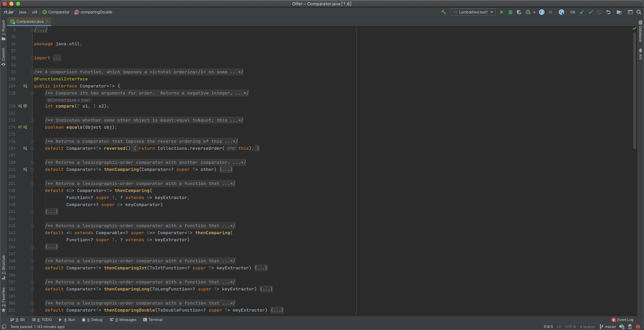Viewport: 644px width, 330px height.
Task: Click the gutter icon at reversed line 184
Action: coord(25,148)
